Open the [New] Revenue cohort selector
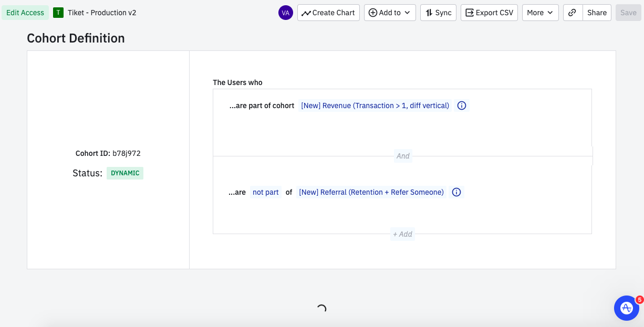 tap(375, 106)
